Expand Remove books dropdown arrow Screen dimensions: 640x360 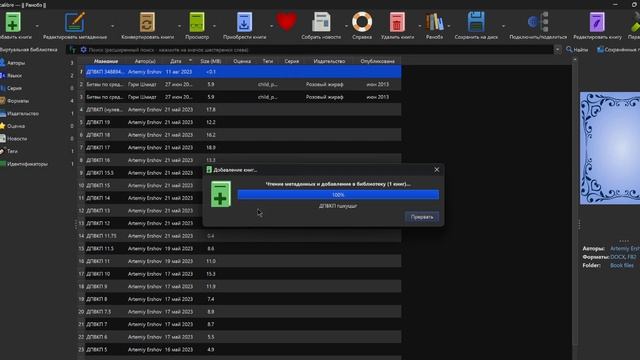(x=420, y=26)
